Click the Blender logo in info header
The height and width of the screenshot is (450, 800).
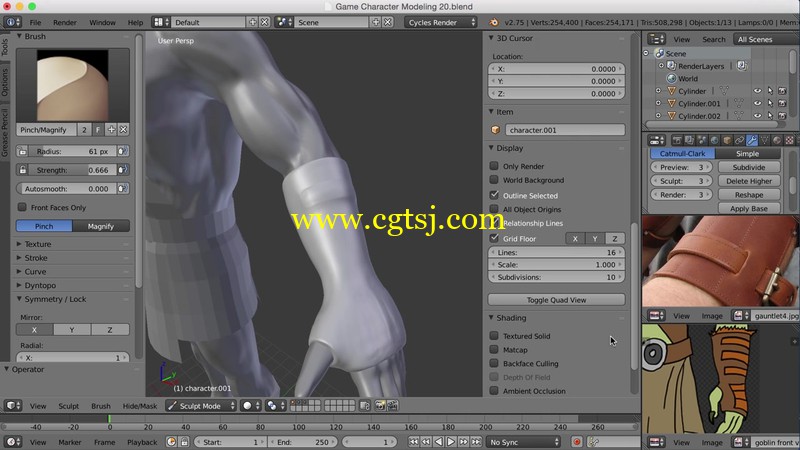493,22
